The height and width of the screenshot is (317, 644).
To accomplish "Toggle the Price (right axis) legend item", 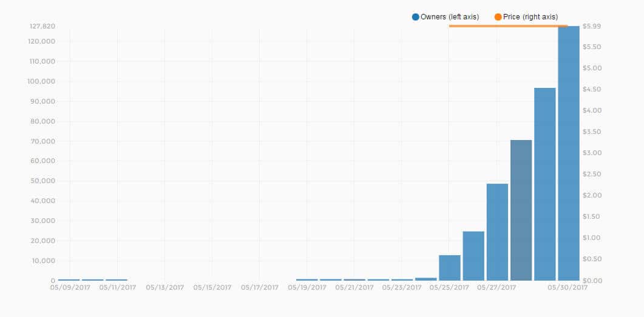I will click(x=526, y=17).
